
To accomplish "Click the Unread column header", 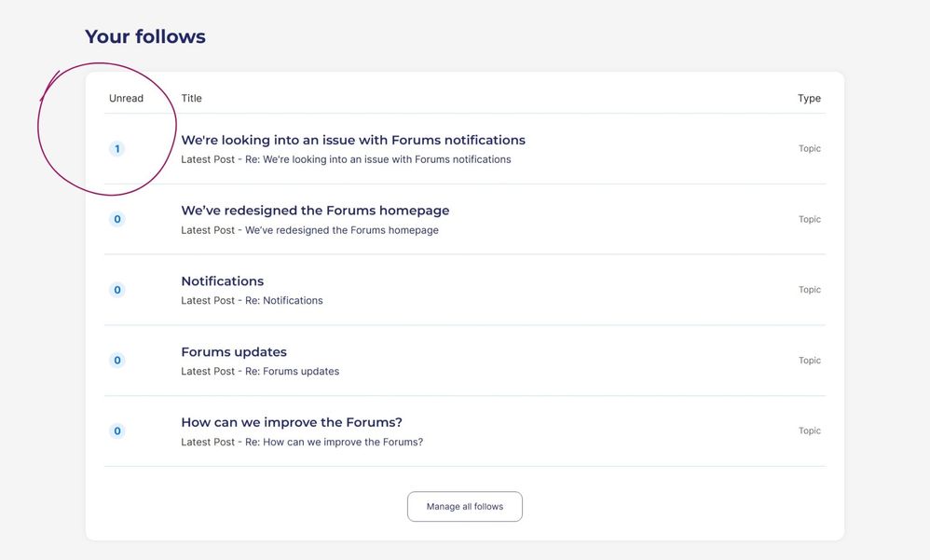I will pyautogui.click(x=126, y=99).
